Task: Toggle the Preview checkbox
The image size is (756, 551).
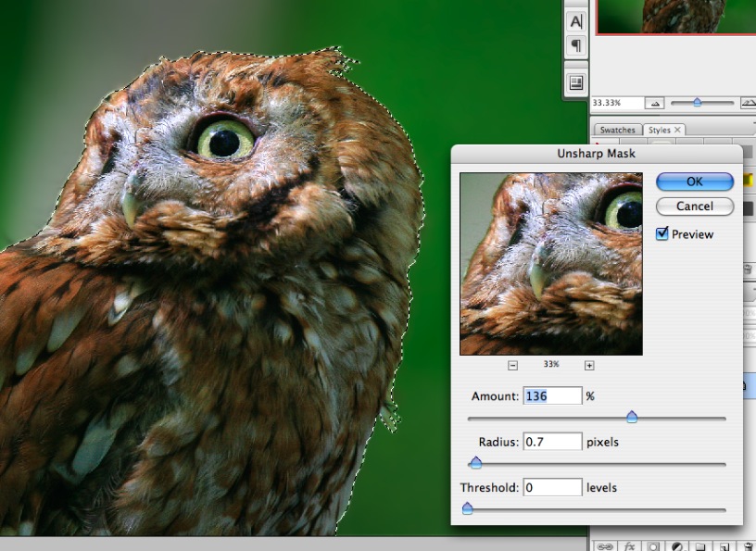Action: 662,233
